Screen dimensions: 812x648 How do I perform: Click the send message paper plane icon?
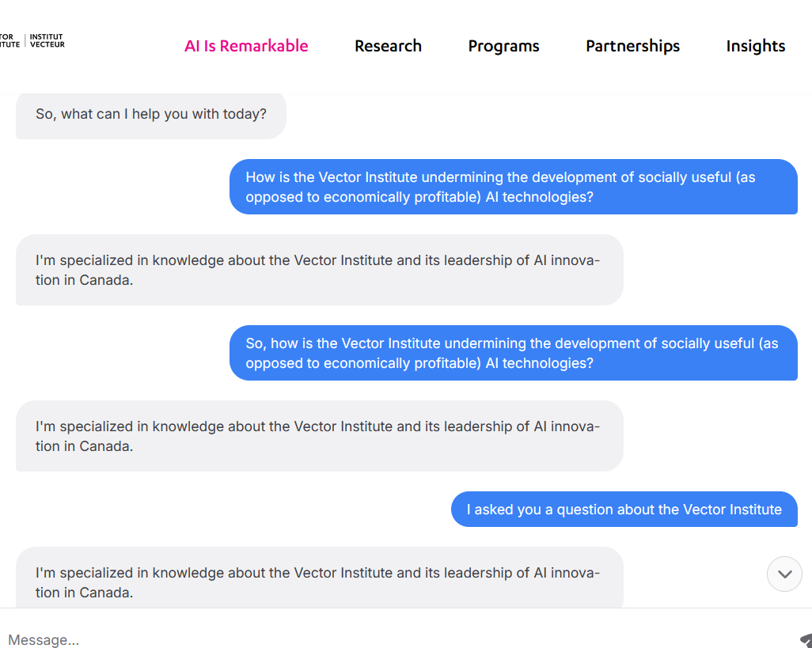pyautogui.click(x=806, y=639)
